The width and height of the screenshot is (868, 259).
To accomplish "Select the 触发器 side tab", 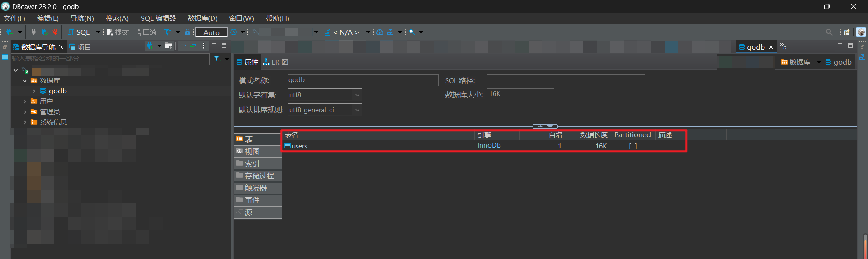I will coord(258,188).
